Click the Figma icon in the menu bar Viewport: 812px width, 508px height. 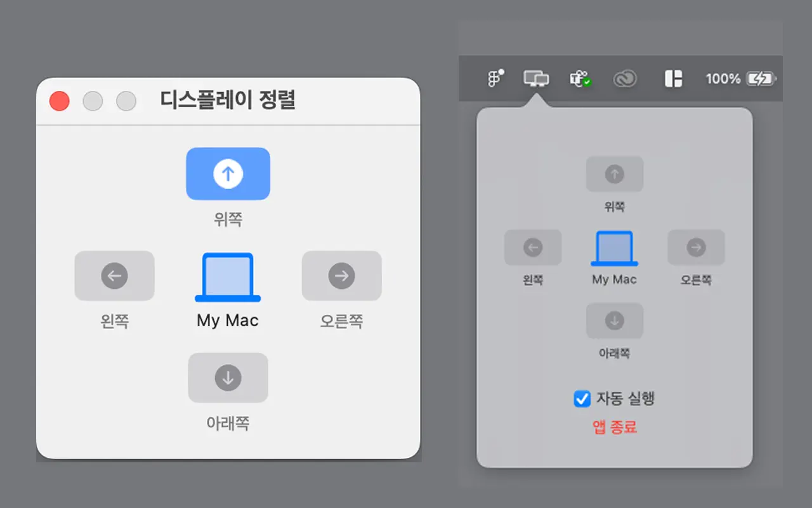(x=494, y=79)
